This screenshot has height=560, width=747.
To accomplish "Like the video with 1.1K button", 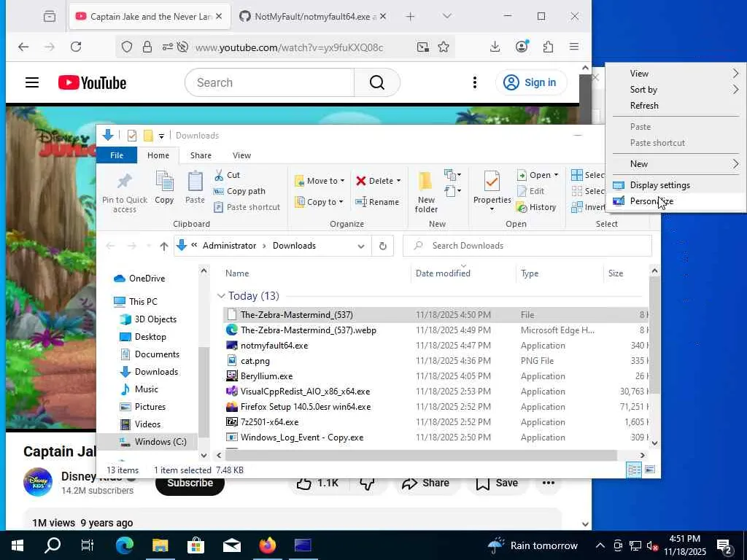I will click(317, 484).
